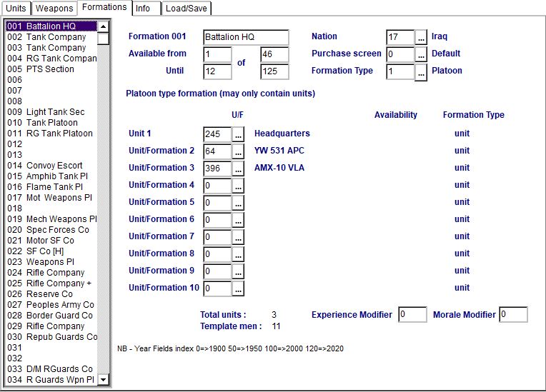
Task: Click the Purchase screen browse button
Action: click(x=421, y=54)
